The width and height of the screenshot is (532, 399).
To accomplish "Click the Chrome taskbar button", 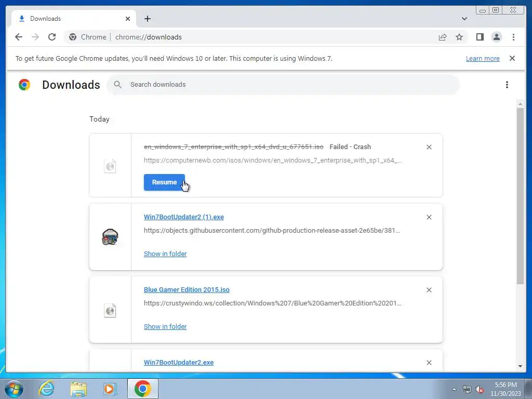I will pos(142,389).
